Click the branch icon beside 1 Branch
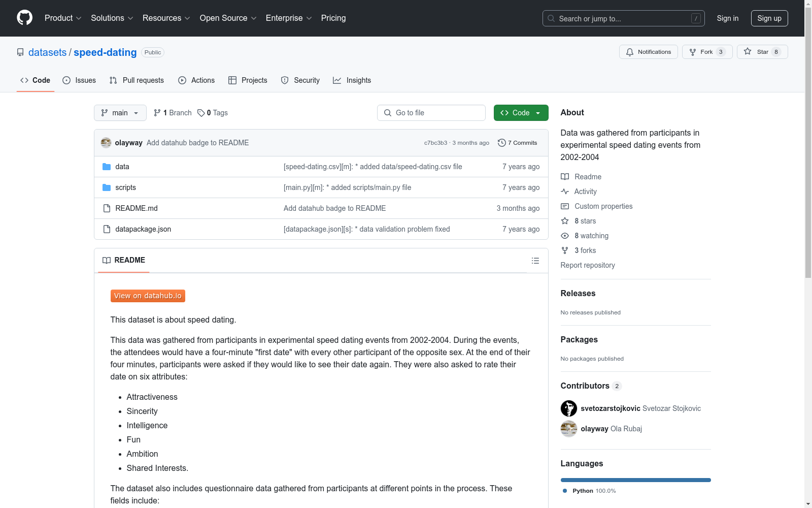 [157, 113]
